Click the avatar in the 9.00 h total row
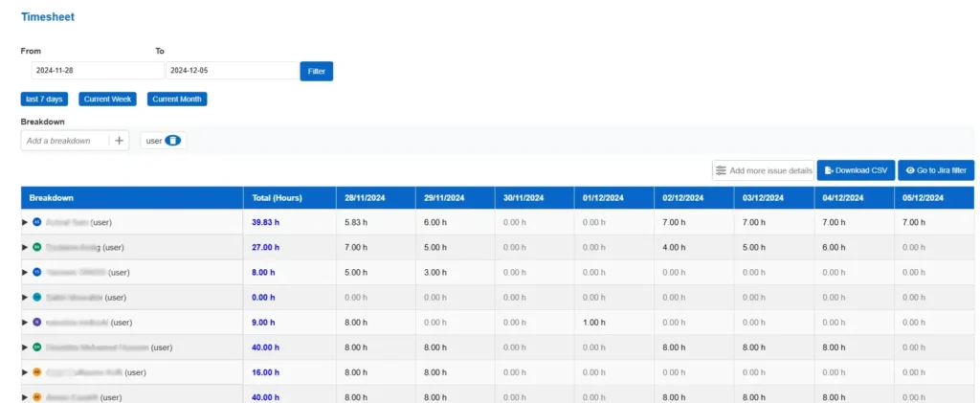 [x=36, y=323]
